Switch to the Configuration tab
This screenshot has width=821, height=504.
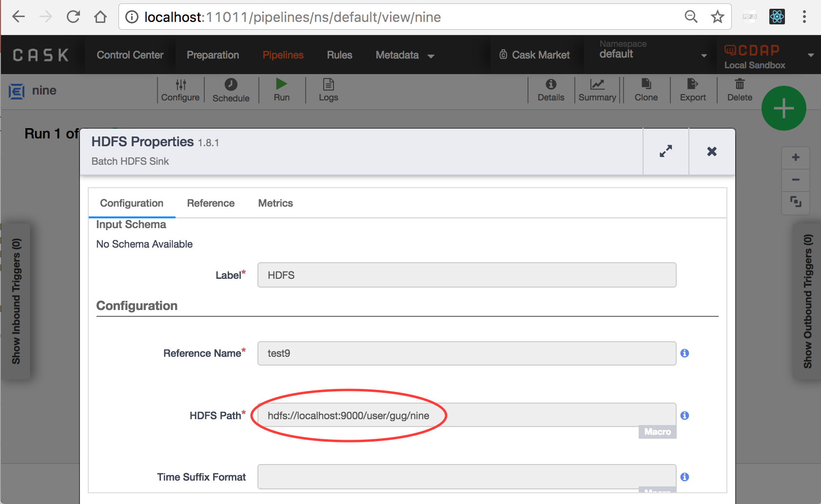tap(132, 203)
